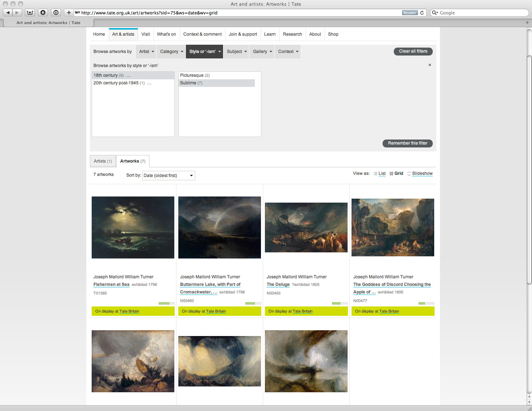532x411 pixels.
Task: Select the Artworks (7) tab
Action: tap(133, 161)
